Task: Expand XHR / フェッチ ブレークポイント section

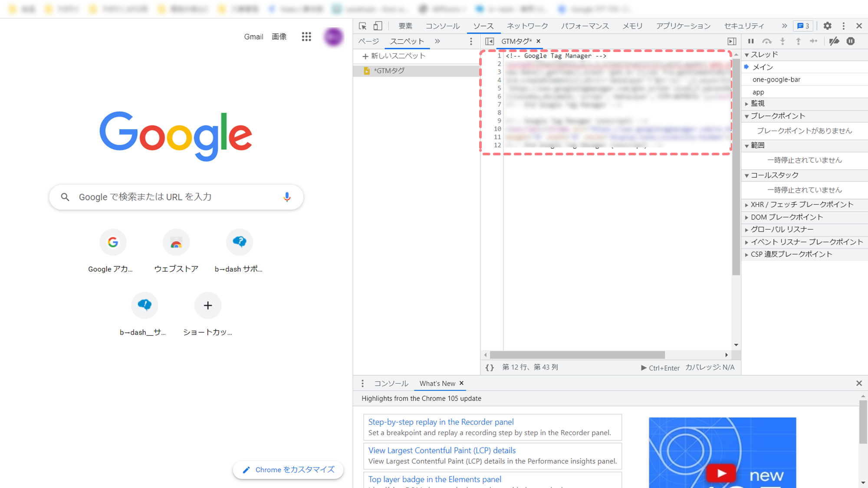Action: pos(805,205)
